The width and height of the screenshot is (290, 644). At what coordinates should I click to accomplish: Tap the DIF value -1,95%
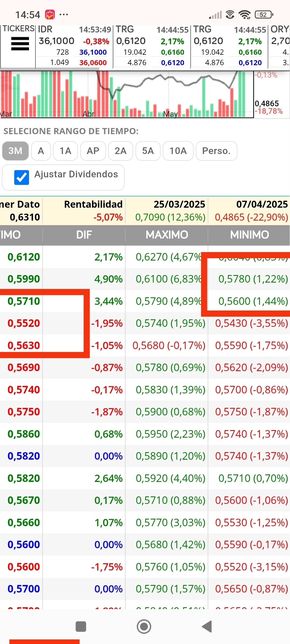pos(107,323)
